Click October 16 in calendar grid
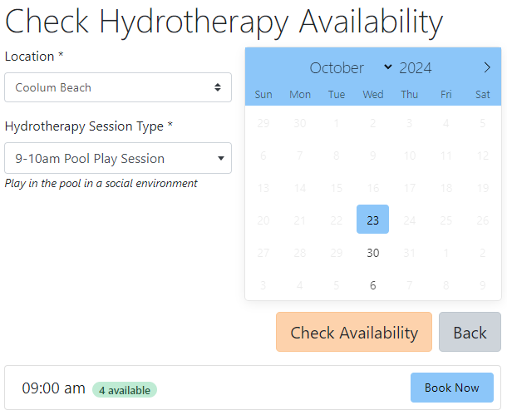Screen dimensions: 507x420 click(x=372, y=188)
